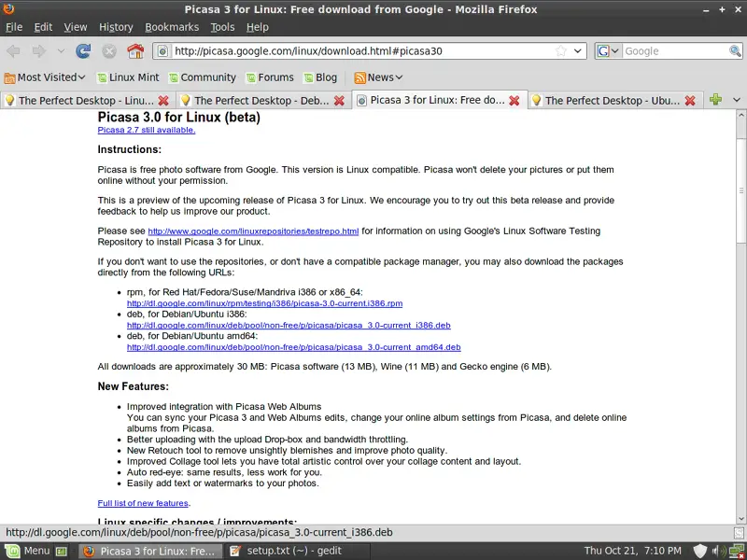Switch to the Picasa 3 for Linux taskbar item

coord(150,551)
